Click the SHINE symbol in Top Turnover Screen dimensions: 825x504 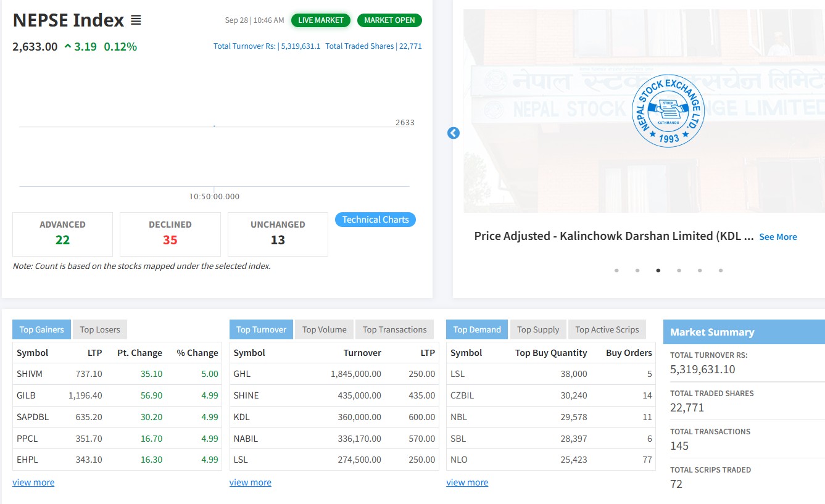[246, 395]
